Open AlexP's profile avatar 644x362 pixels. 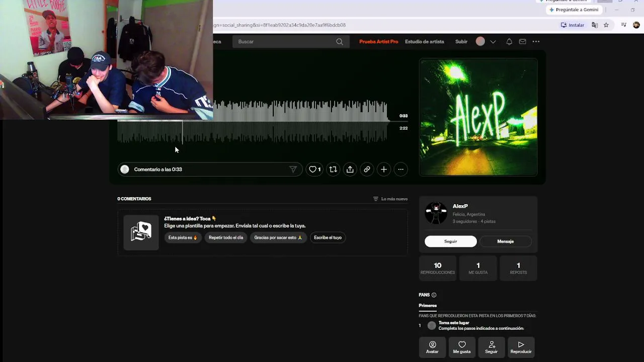(436, 213)
